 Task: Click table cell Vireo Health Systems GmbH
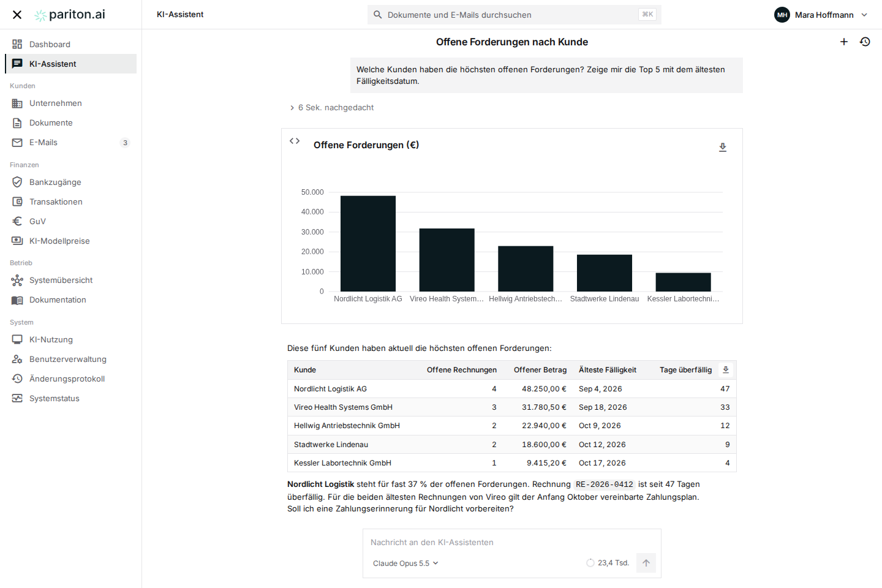[x=343, y=407]
